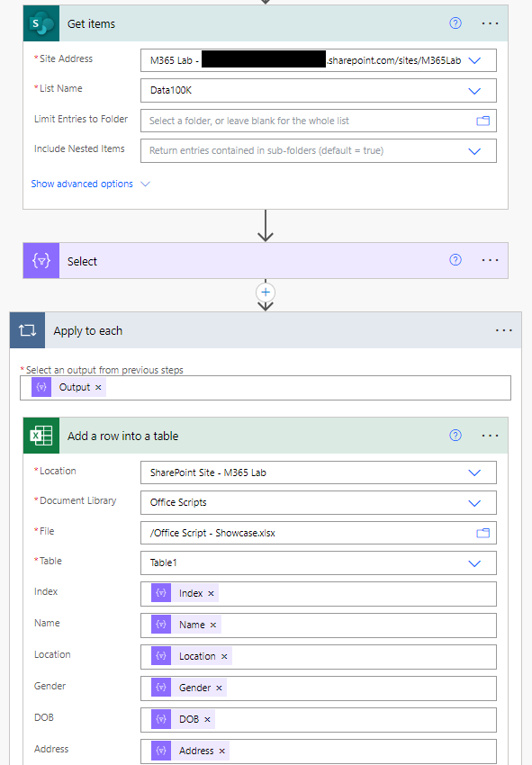Open the Select action ellipsis menu
The height and width of the screenshot is (765, 532).
coord(490,260)
